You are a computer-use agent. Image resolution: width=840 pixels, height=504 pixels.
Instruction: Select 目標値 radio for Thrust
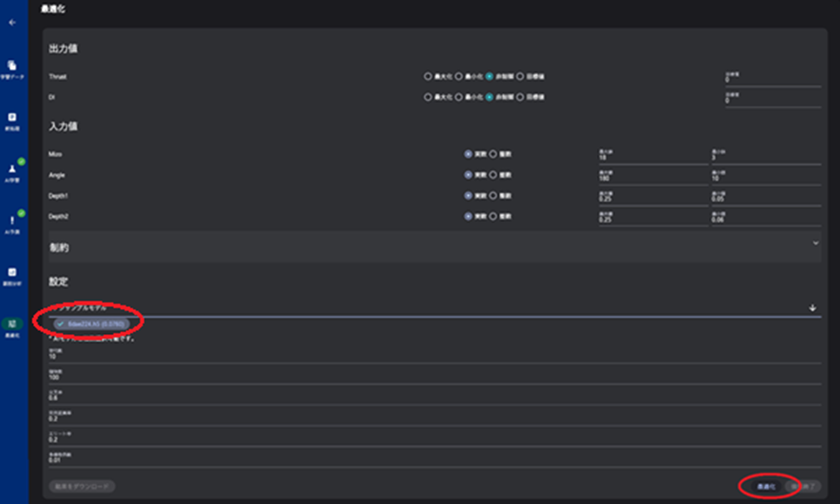(x=520, y=76)
